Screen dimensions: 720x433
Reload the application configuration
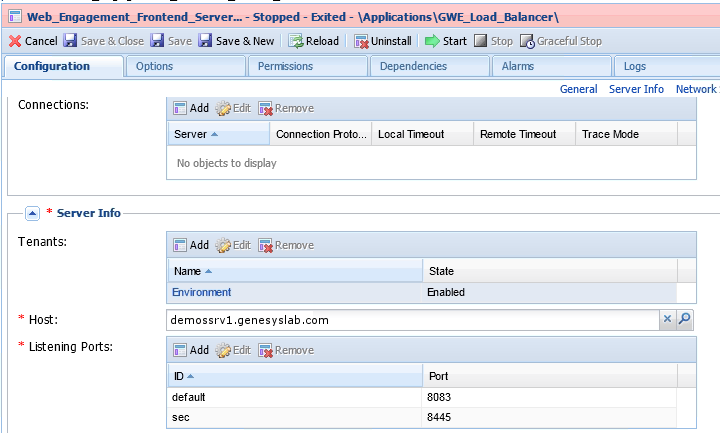click(314, 41)
